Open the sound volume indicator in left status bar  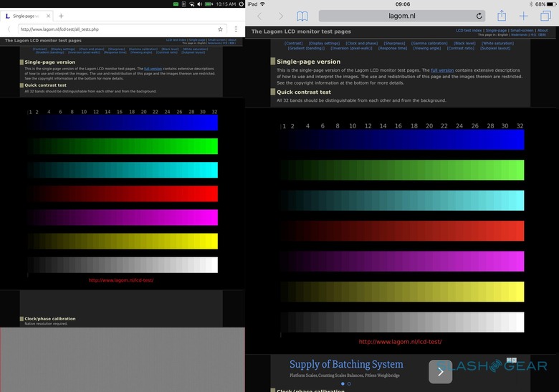(x=200, y=4)
